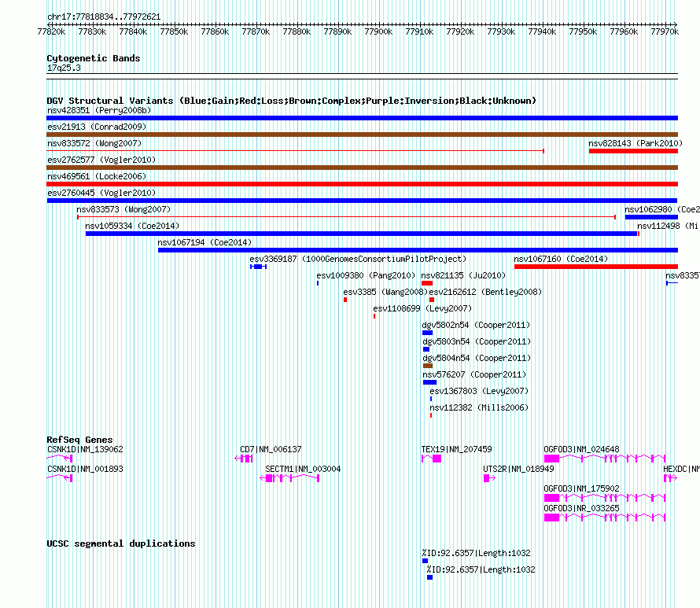Image resolution: width=700 pixels, height=608 pixels.
Task: Click esv3369187 1000Genomes variant glyph
Action: [259, 267]
